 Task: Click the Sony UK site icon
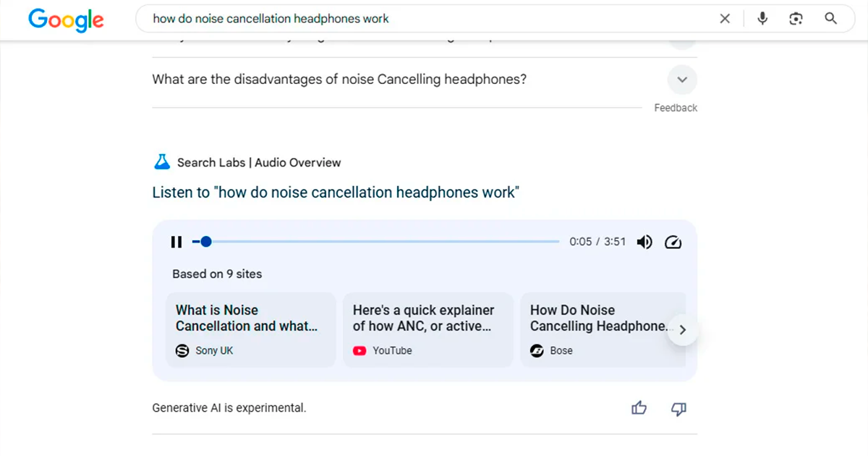[x=182, y=350]
